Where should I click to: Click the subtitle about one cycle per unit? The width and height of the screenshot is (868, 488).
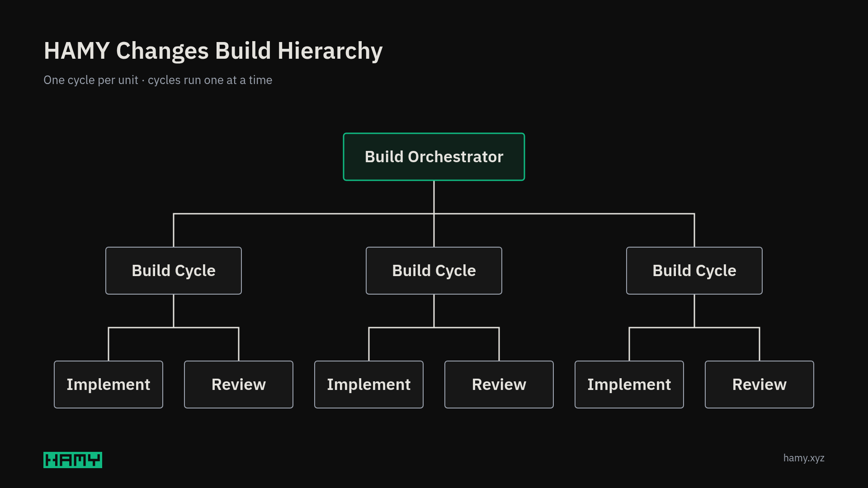(158, 80)
